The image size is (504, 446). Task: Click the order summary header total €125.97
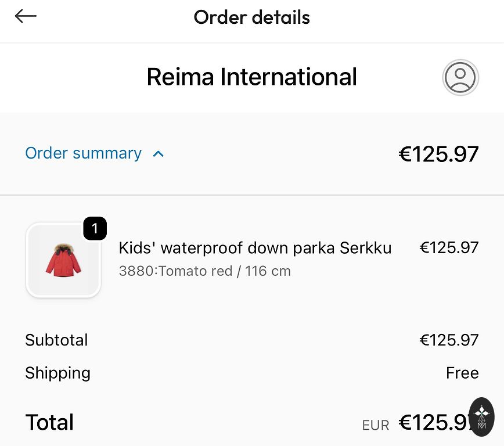438,154
